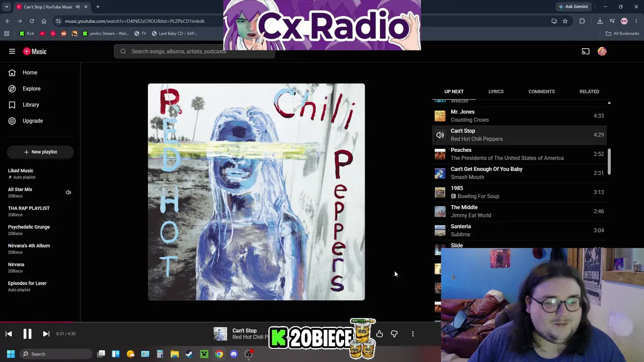Click the Can't Stop queue speaker icon
This screenshot has width=644, height=362.
440,135
